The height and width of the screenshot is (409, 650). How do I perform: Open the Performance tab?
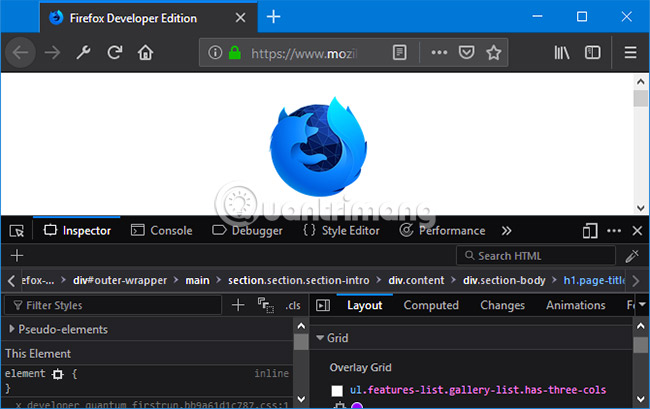pos(442,230)
